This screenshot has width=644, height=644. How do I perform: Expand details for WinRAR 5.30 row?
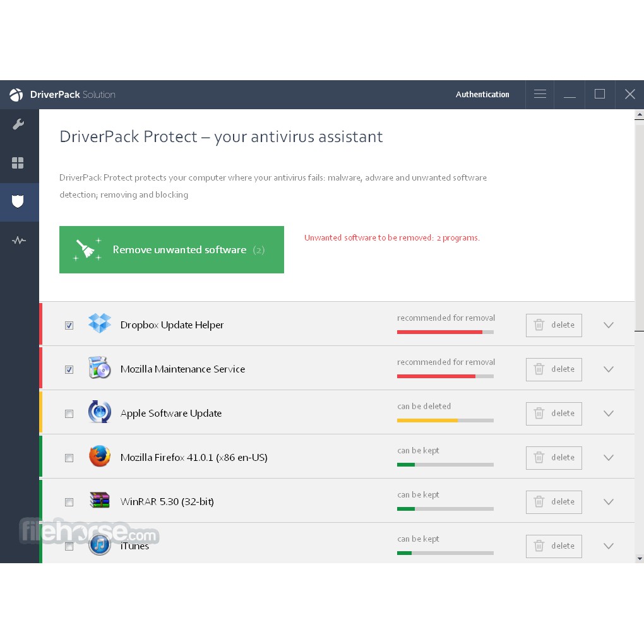pos(609,501)
